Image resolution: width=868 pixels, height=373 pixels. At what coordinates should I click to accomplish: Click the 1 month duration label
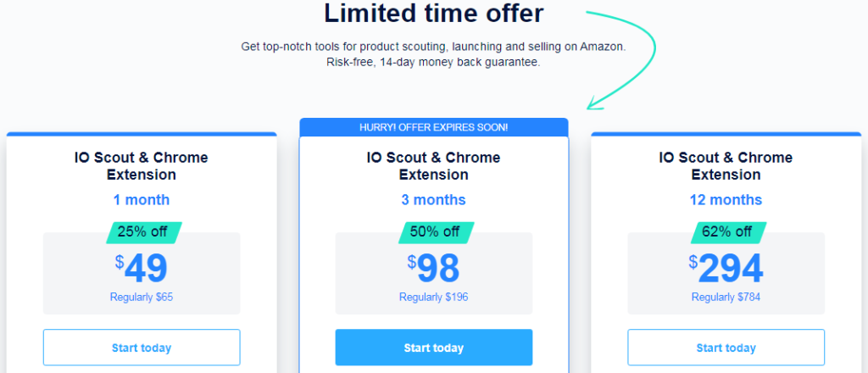(142, 200)
